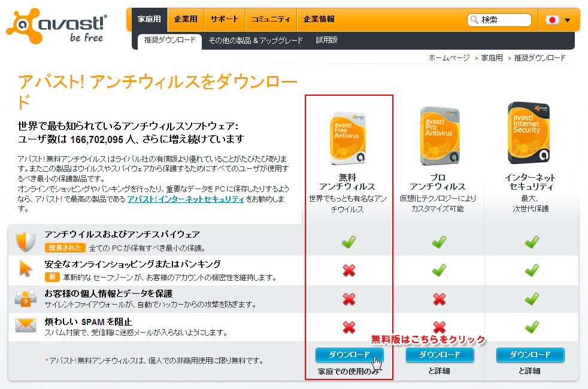Click the avast! Free Antivirus box image
The image size is (588, 389).
(x=348, y=138)
